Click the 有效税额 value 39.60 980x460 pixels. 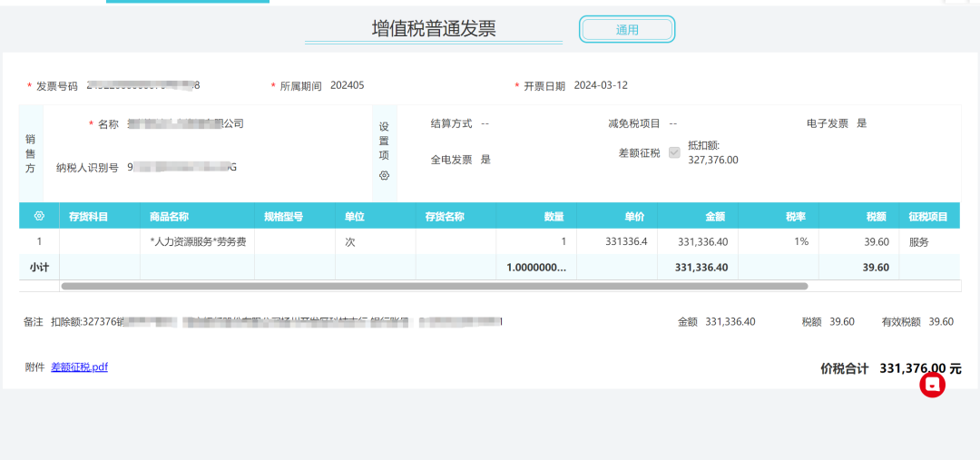[x=941, y=322]
